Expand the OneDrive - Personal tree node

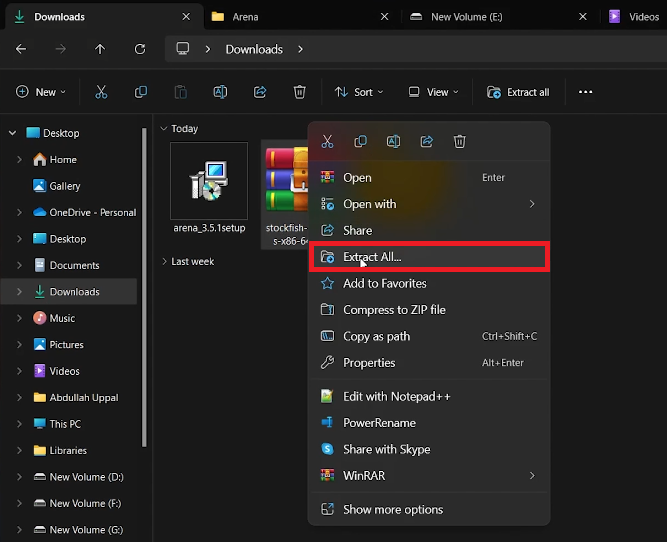[x=20, y=213]
